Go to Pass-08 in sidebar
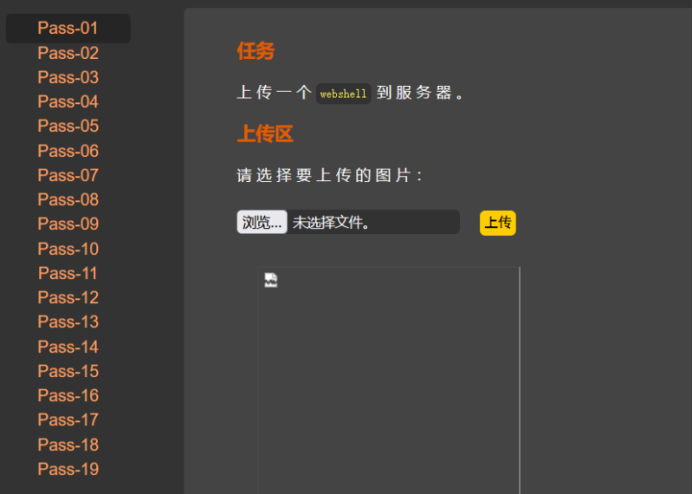Screen dimensions: 693x494 point(68,200)
